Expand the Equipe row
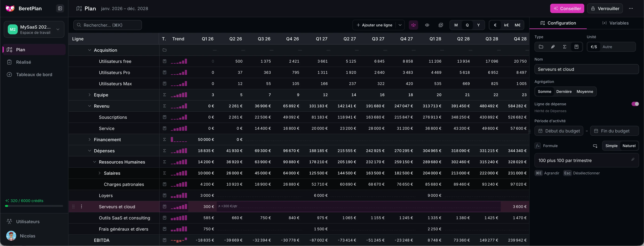The image size is (644, 246). point(89,95)
